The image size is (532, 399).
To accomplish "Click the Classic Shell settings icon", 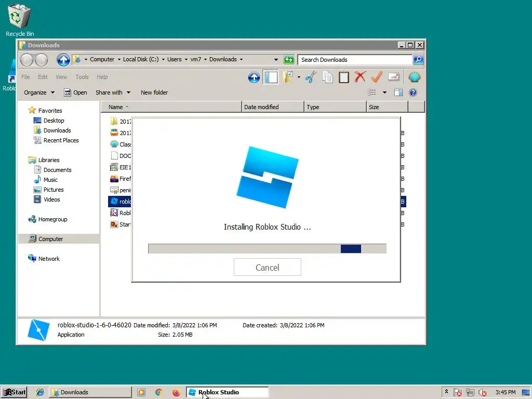I will [414, 77].
